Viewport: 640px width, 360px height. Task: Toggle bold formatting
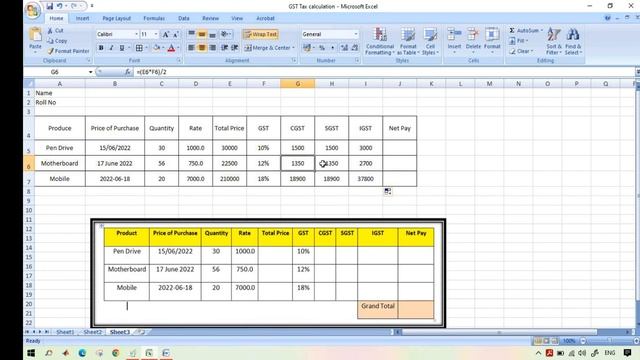(101, 48)
